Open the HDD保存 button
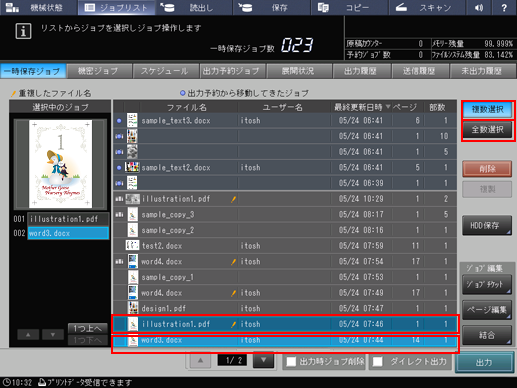The image size is (517, 388). pyautogui.click(x=487, y=226)
